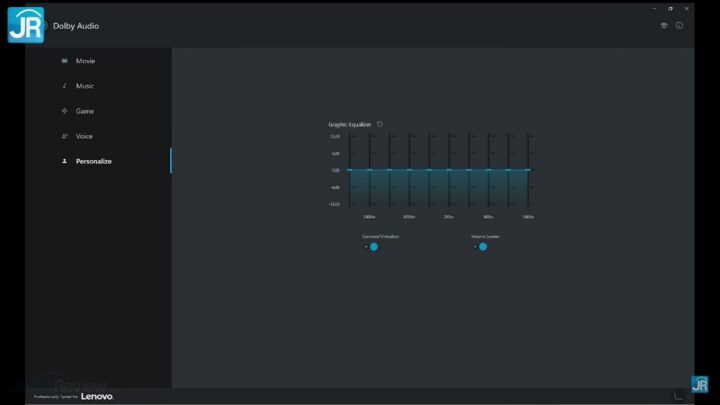The height and width of the screenshot is (405, 720).
Task: Minimize the Dolby Audio window
Action: [655, 8]
